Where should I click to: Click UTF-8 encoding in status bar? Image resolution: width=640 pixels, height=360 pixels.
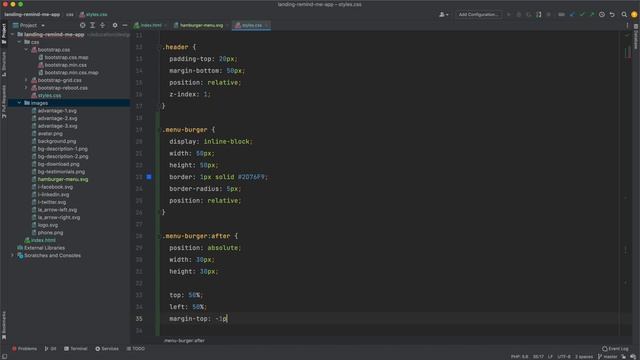tap(564, 356)
